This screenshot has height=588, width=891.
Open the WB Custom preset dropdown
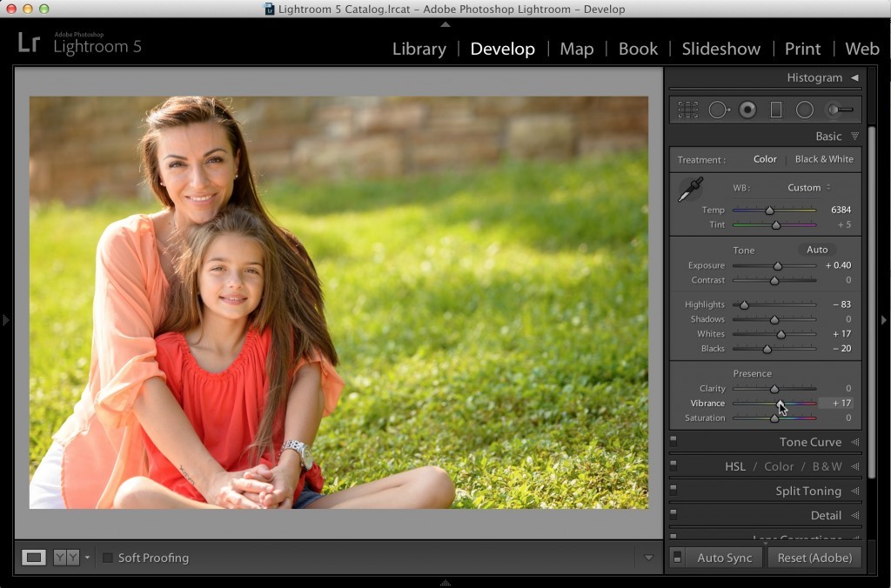pyautogui.click(x=808, y=188)
